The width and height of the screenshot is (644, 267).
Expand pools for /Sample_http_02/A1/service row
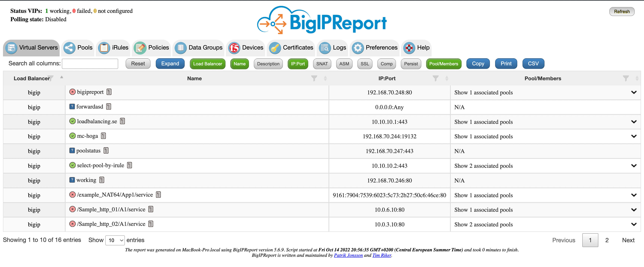634,224
